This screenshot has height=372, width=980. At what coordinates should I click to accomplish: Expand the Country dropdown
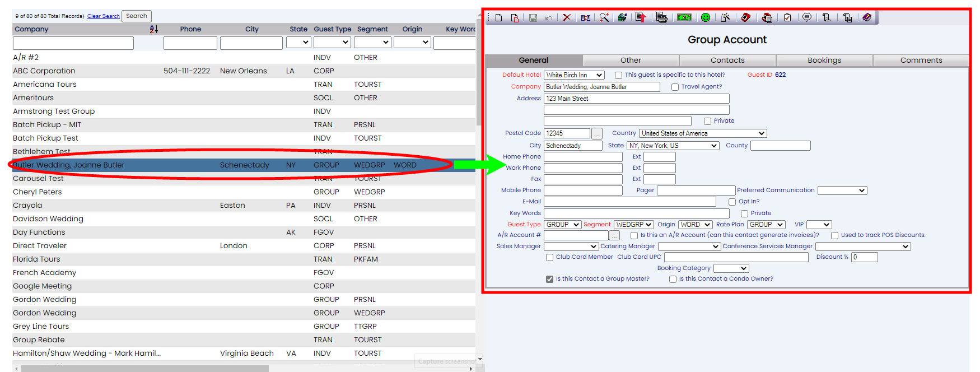702,133
